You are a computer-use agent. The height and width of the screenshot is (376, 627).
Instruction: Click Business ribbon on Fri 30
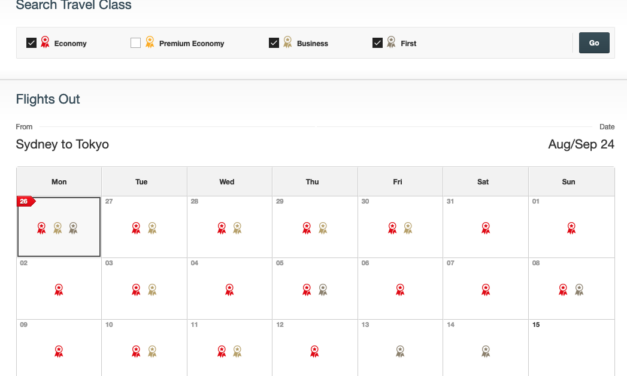point(408,228)
